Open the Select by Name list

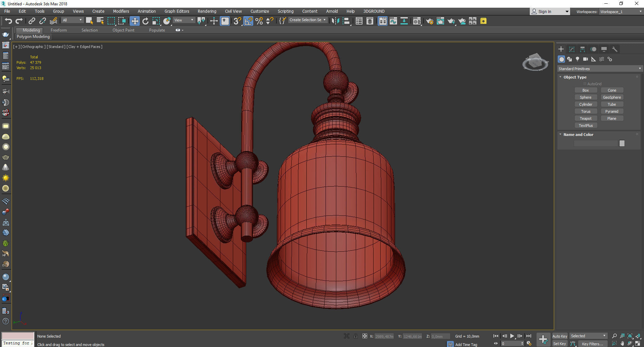(x=100, y=21)
